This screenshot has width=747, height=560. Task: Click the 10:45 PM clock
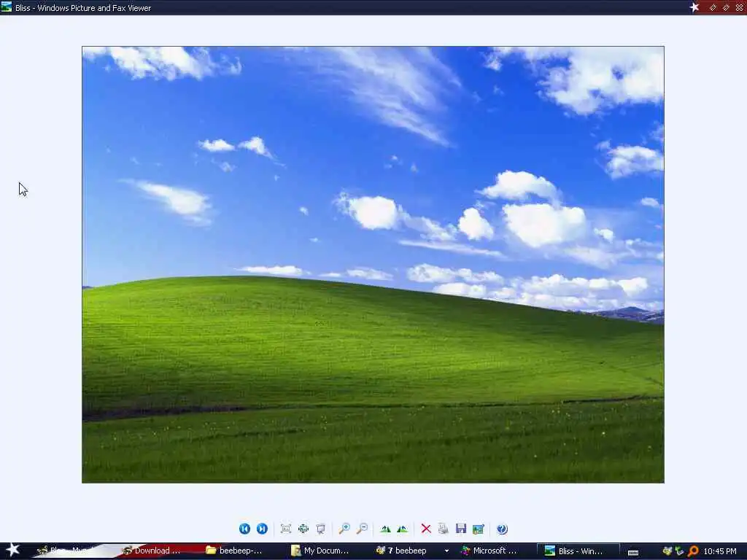(x=720, y=551)
